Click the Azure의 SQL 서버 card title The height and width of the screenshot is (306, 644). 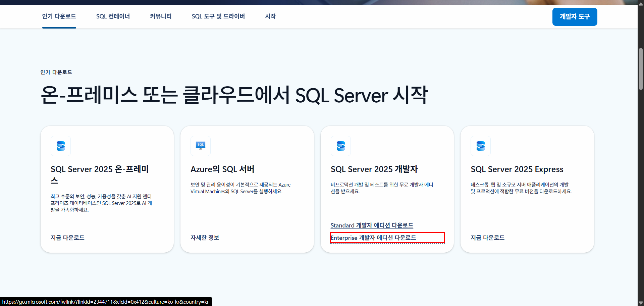pyautogui.click(x=222, y=169)
